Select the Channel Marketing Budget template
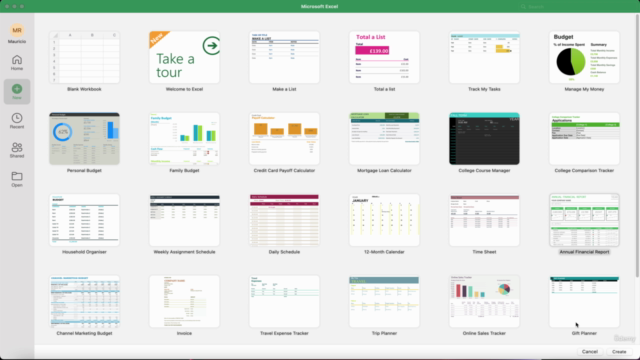Viewport: 640px width, 360px height. tap(84, 301)
